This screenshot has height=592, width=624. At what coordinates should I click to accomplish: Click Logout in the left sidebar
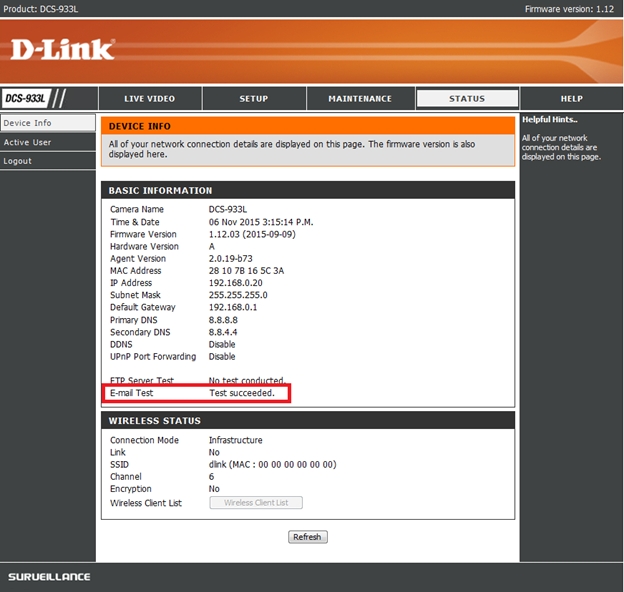[x=18, y=161]
